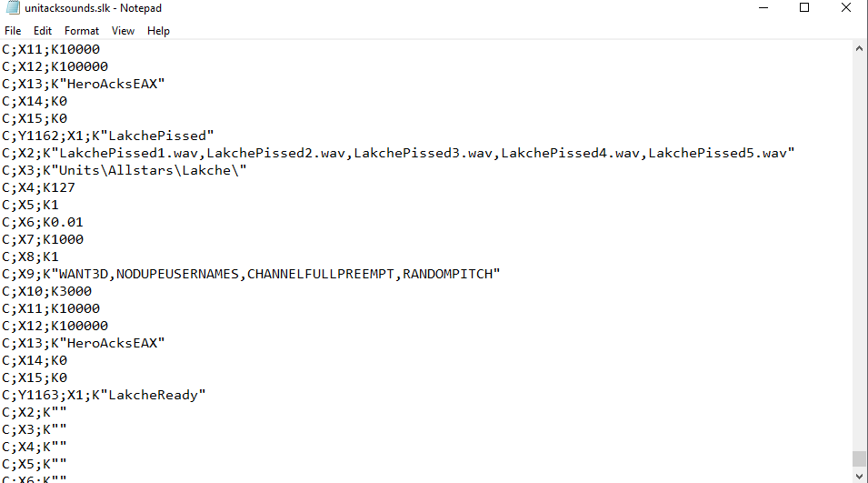Image resolution: width=868 pixels, height=483 pixels.
Task: Place the cursor in the "LakcheReady" Y1163 line
Action: (x=104, y=395)
